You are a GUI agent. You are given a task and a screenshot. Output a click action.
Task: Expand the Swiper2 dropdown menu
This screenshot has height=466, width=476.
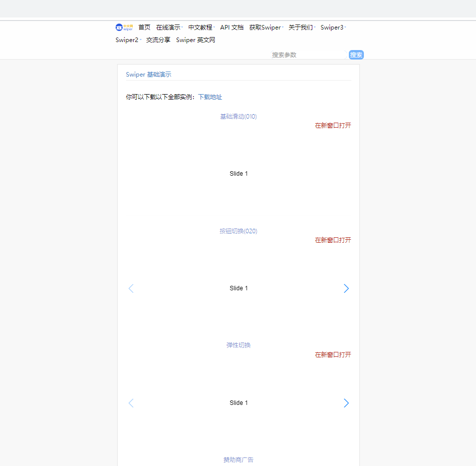(x=128, y=40)
